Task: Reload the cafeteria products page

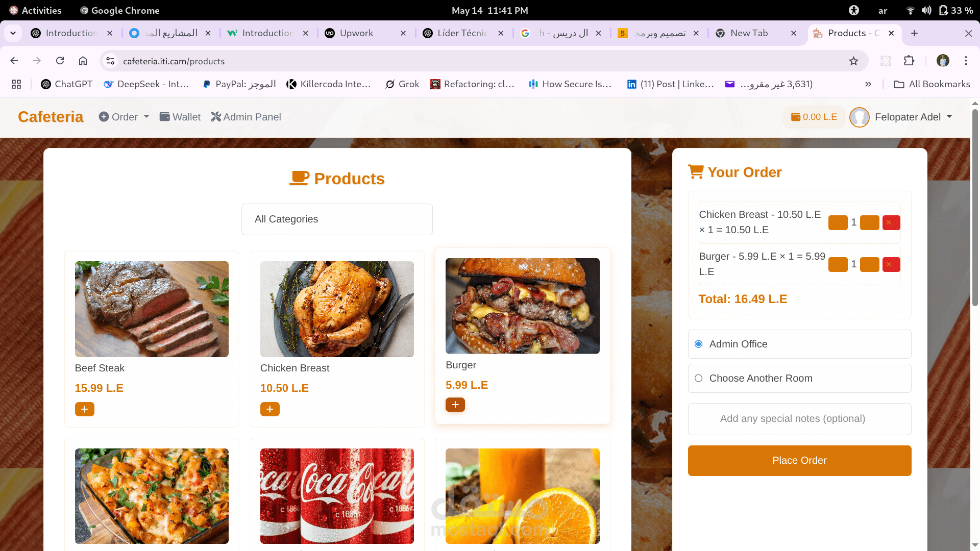Action: [x=60, y=61]
